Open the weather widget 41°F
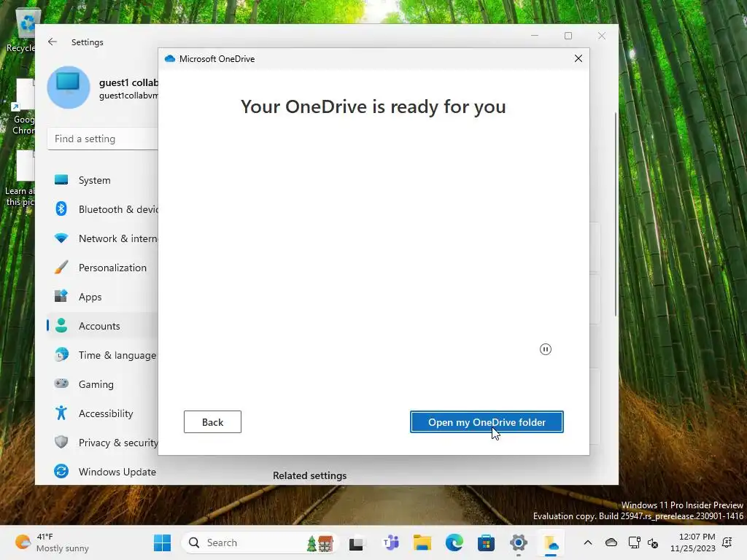This screenshot has height=560, width=747. point(52,542)
